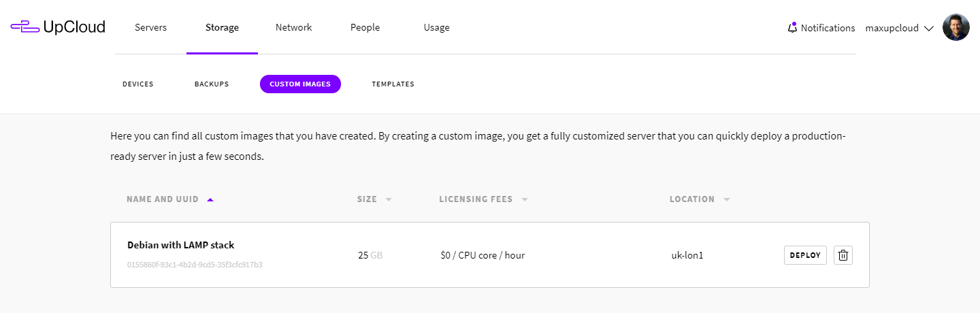
Task: Open the Servers menu
Action: tap(150, 28)
